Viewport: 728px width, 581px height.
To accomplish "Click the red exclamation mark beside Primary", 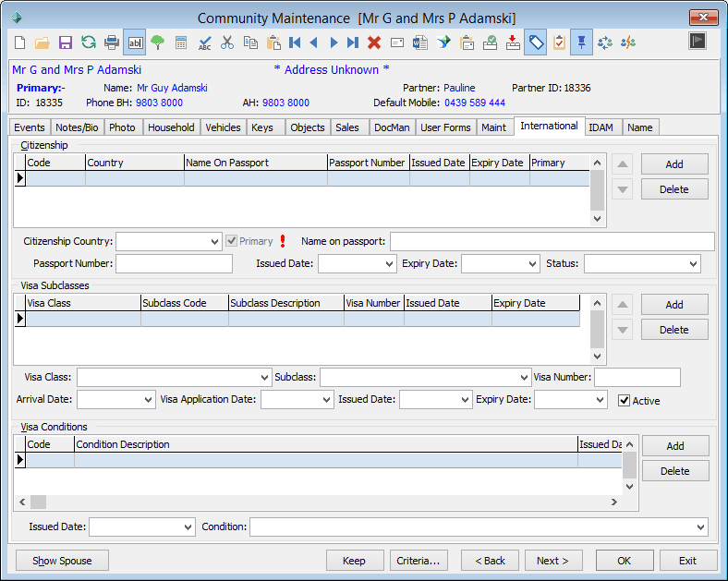I will pos(283,241).
